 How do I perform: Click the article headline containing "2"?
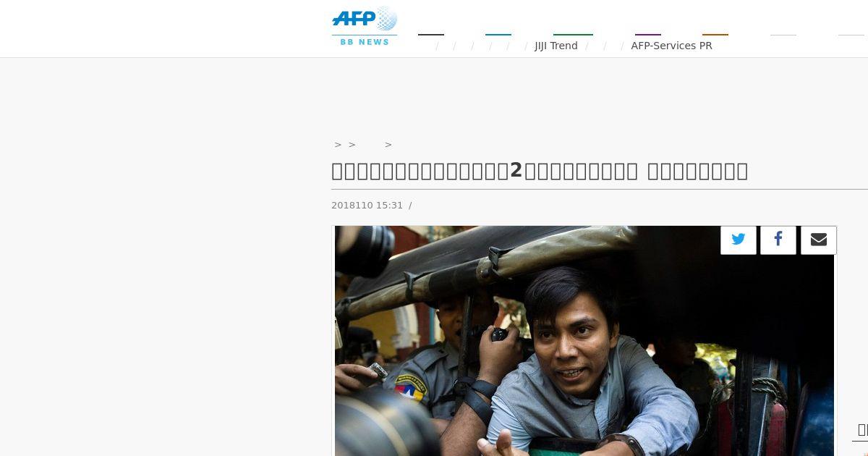(x=540, y=171)
